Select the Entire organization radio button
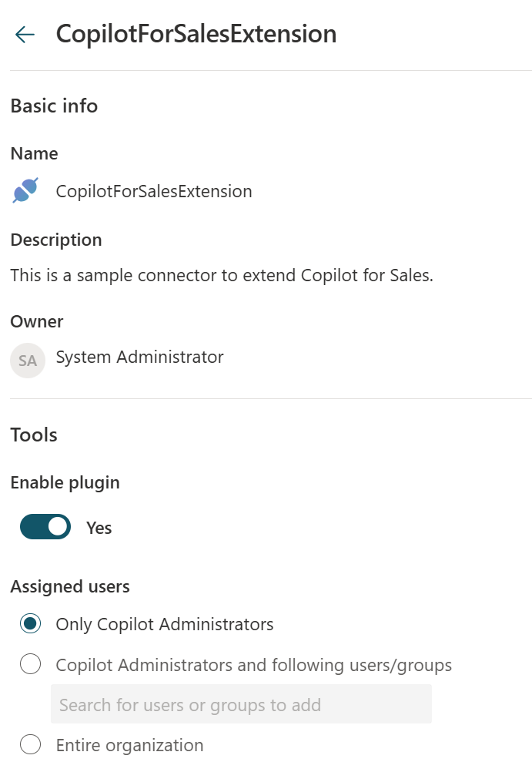532x772 pixels. coord(31,745)
